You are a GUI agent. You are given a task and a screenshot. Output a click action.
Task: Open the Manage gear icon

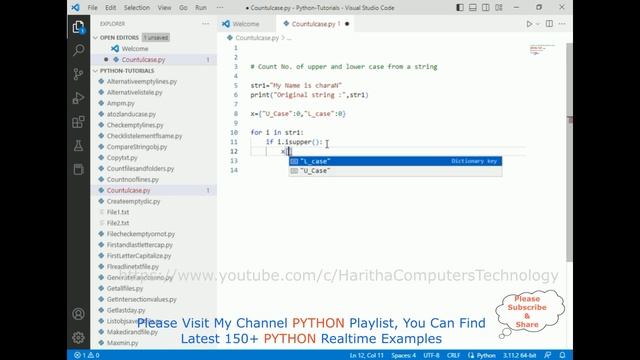coord(78,338)
